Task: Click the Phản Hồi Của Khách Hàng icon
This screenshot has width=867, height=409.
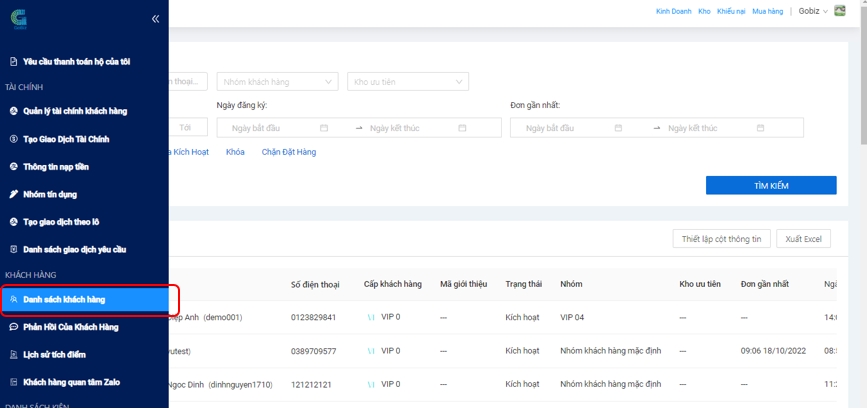Action: [x=14, y=327]
